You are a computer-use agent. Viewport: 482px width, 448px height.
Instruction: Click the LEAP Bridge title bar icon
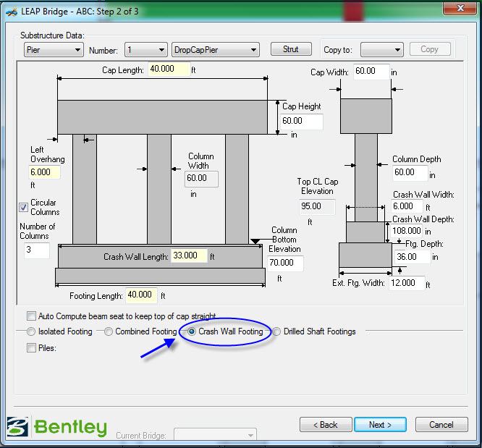12,12
